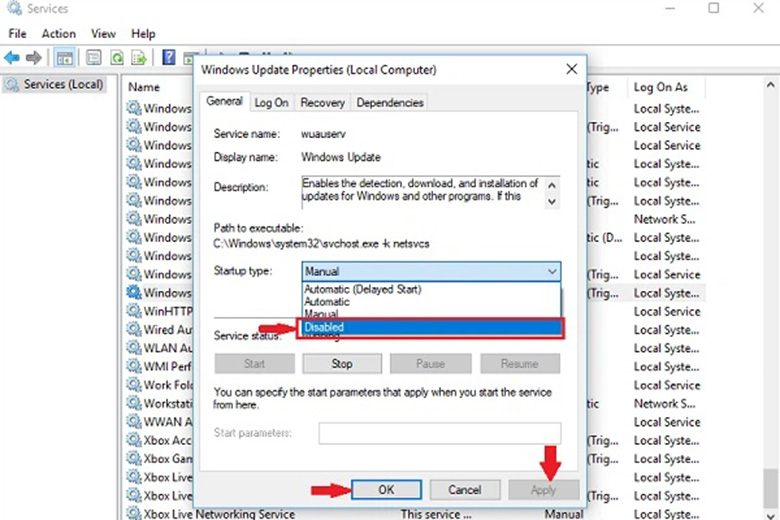Click the gear icon beside WLAN Au service
Viewport: 780px width, 520px height.
tap(133, 348)
